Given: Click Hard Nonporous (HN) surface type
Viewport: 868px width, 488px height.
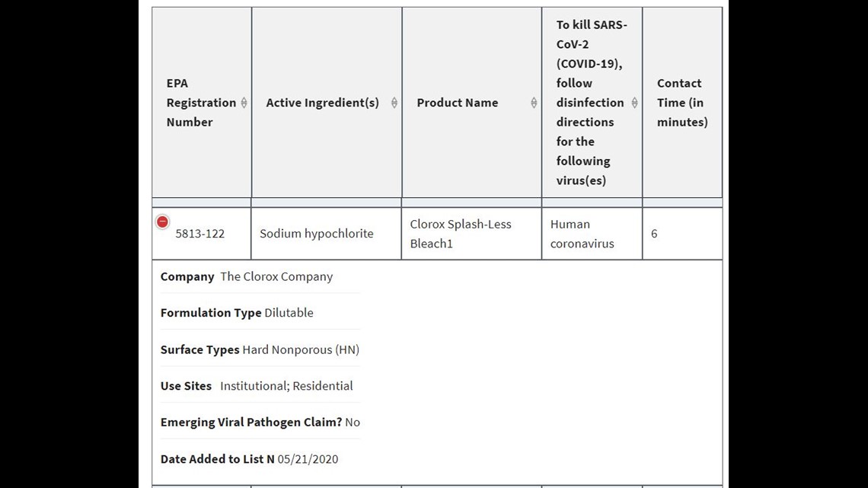Looking at the screenshot, I should click(x=301, y=349).
